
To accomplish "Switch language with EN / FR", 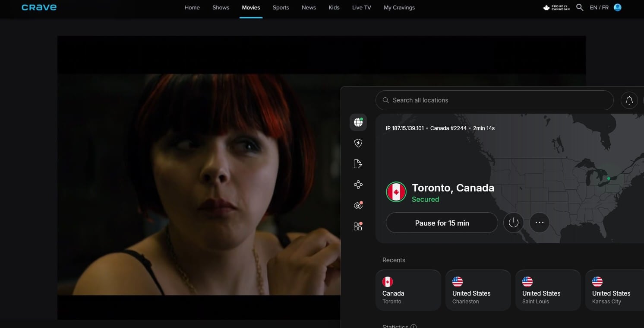I will tap(599, 8).
